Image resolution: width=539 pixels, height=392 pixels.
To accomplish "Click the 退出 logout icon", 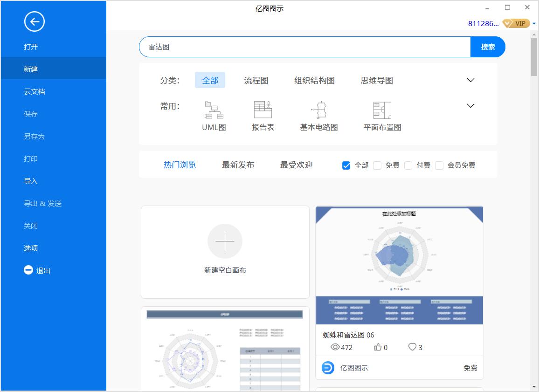I will (28, 270).
